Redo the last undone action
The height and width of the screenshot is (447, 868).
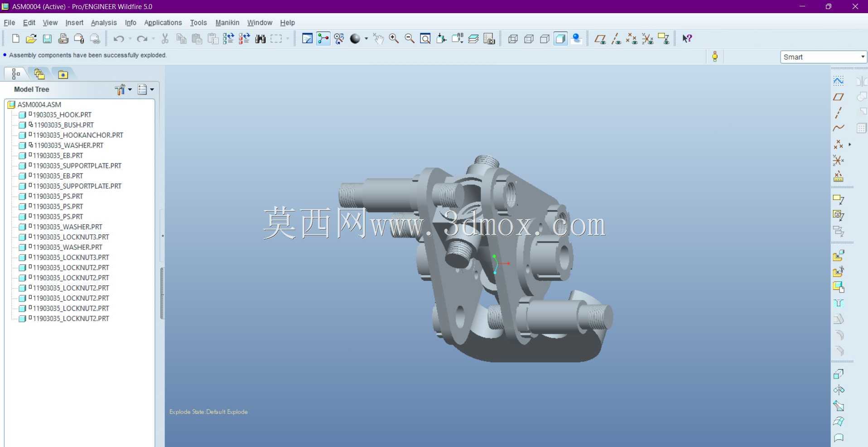142,39
